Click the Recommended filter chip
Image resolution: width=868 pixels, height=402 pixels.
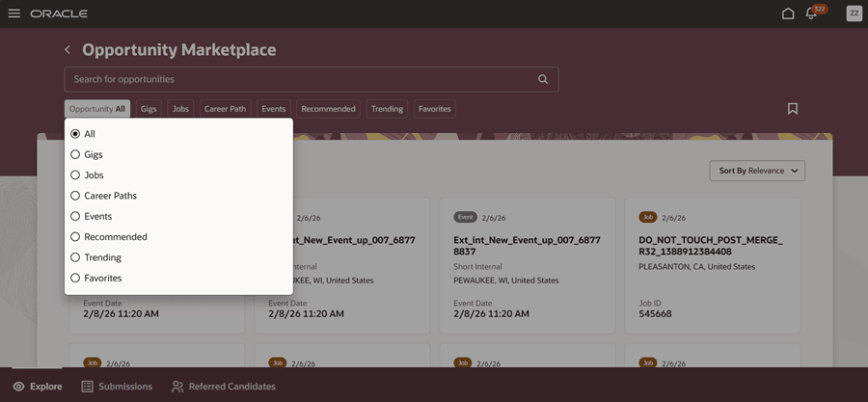(x=328, y=109)
